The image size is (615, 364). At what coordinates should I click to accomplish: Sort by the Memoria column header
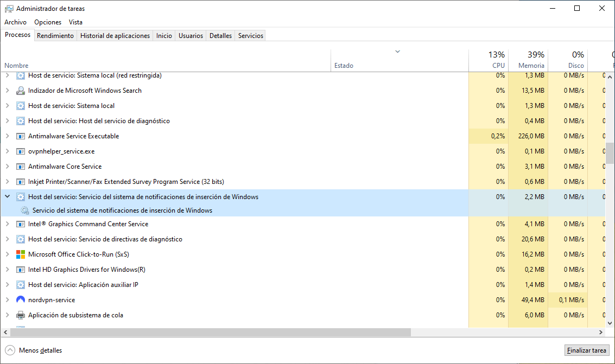click(x=528, y=60)
